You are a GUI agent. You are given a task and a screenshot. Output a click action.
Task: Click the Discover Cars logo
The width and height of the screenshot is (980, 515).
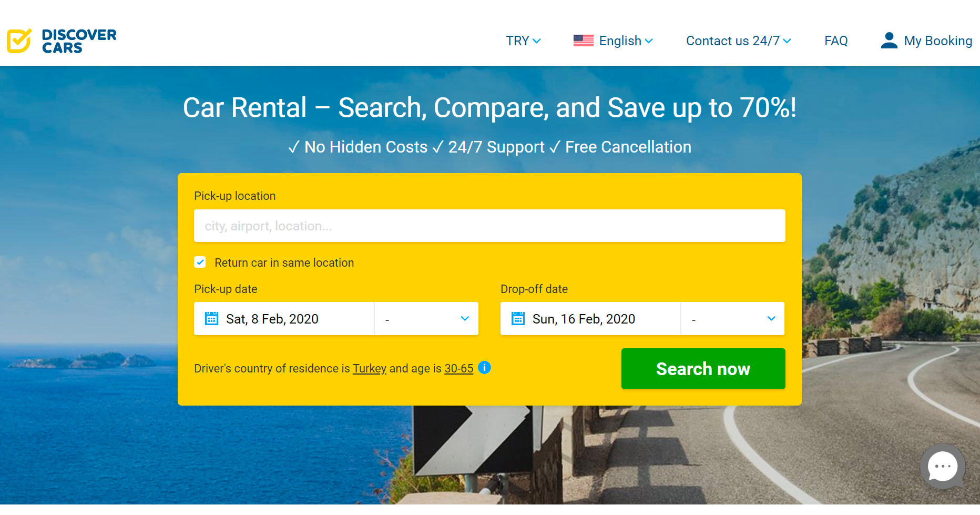(62, 41)
